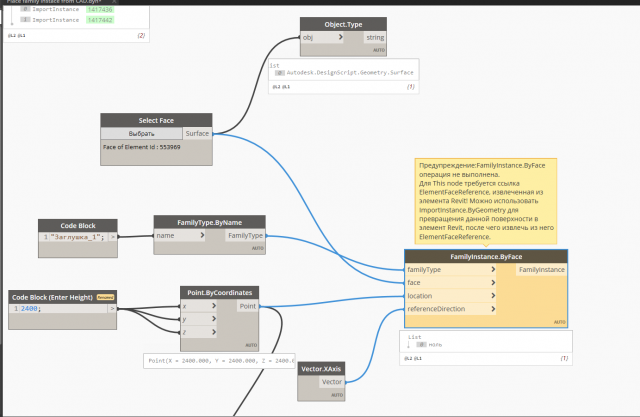Click element ID 1417442 in preview list

click(x=100, y=20)
